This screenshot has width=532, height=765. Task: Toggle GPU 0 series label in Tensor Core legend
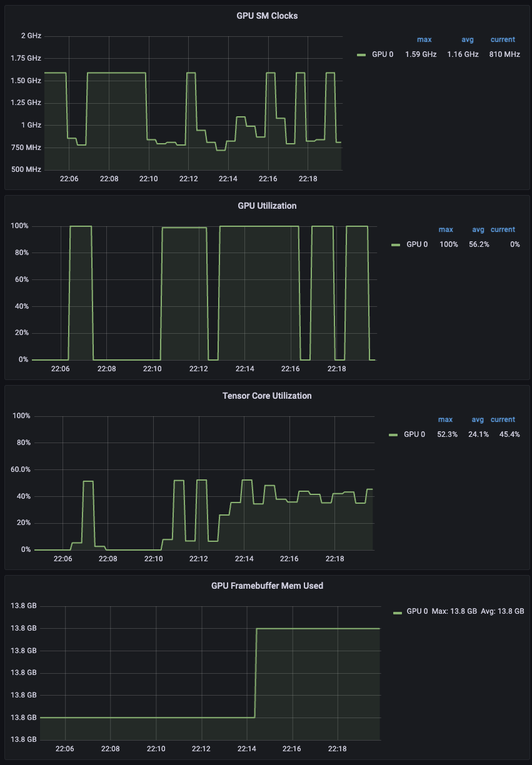414,434
